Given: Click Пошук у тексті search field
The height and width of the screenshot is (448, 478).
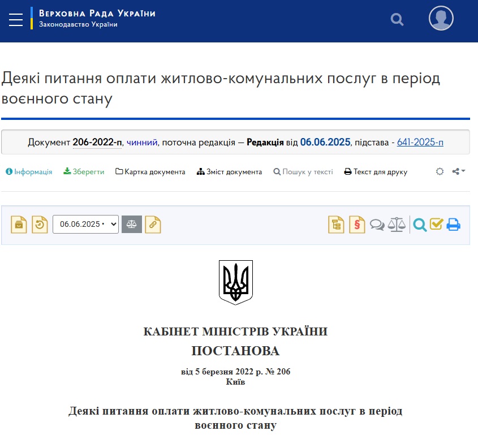Looking at the screenshot, I should tap(303, 172).
